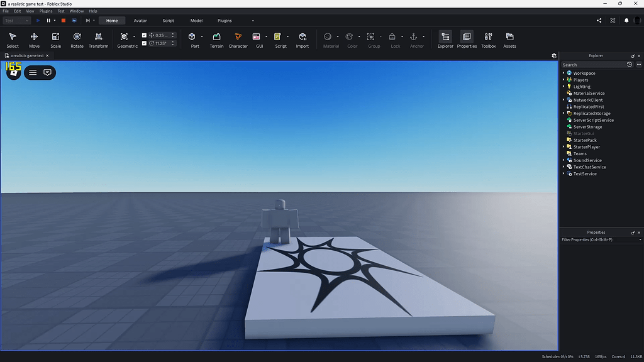Open the Import tool
Screen dimensions: 644x362
pos(303,40)
